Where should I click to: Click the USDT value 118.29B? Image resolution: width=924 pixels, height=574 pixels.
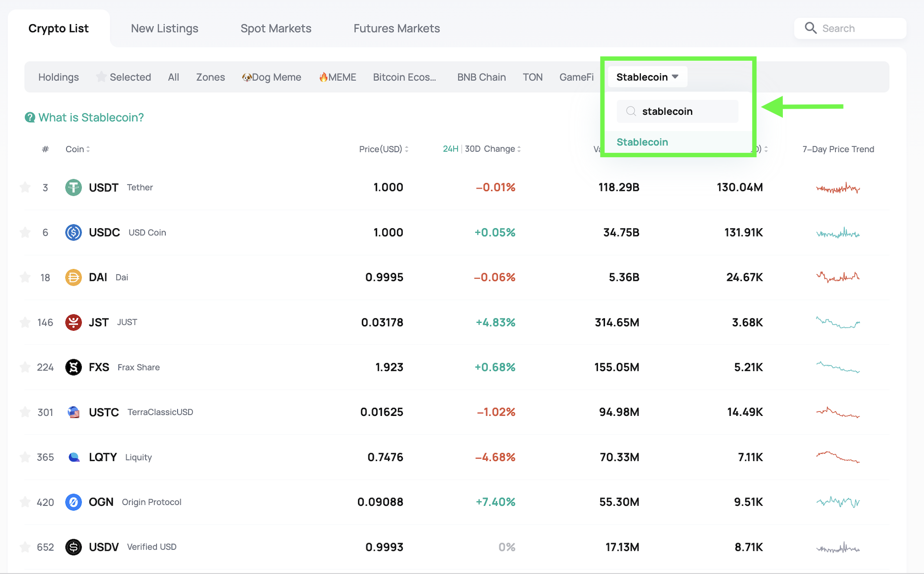pos(619,188)
